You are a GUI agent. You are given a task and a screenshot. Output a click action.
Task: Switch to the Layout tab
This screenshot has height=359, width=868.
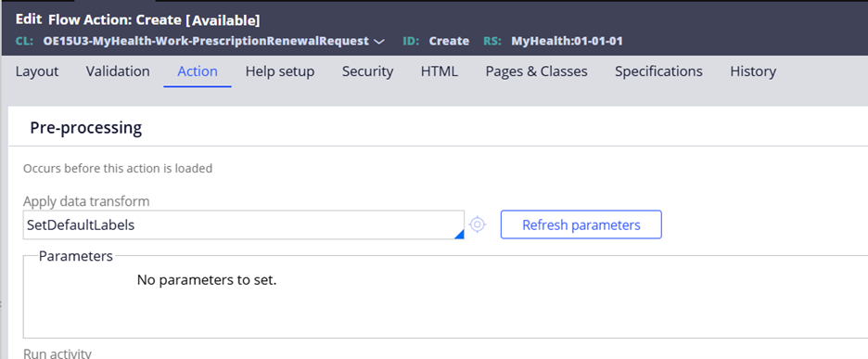coord(37,71)
